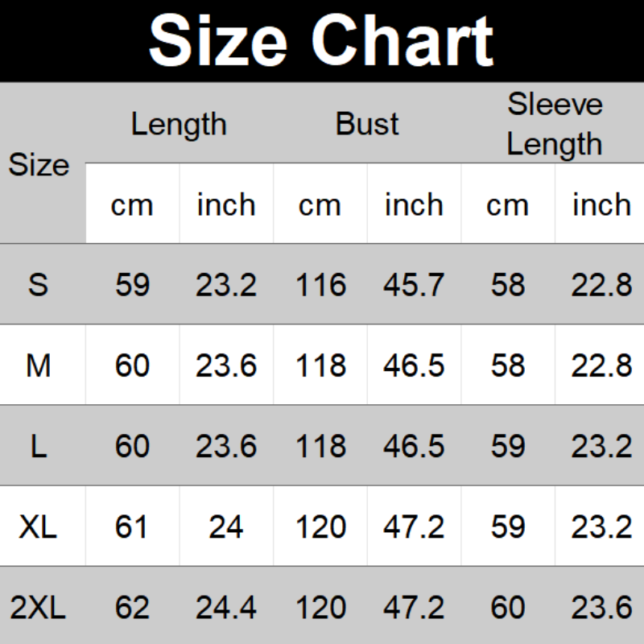This screenshot has width=644, height=644.
Task: Click the cm subheader under Sleeve Length
Action: pos(508,204)
